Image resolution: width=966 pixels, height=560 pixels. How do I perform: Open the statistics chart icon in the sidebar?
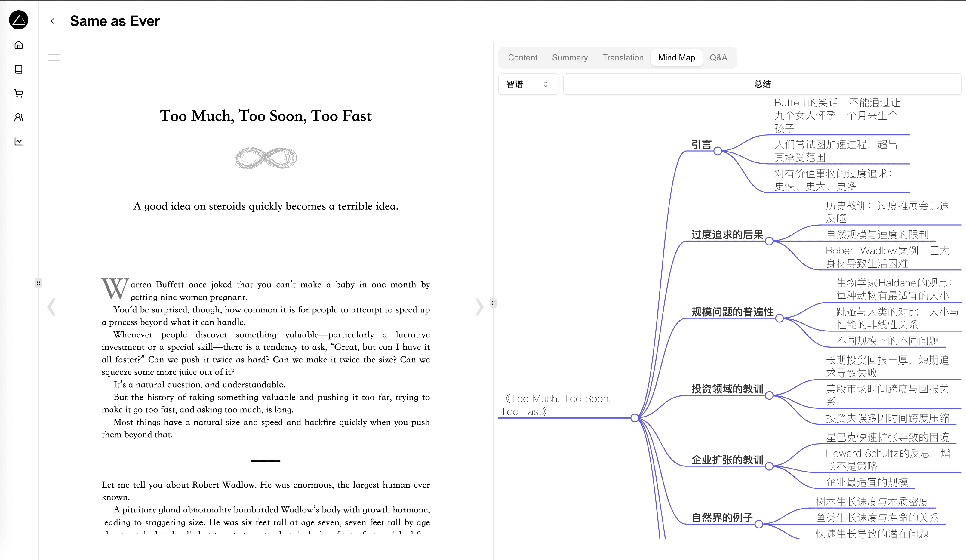[x=18, y=141]
